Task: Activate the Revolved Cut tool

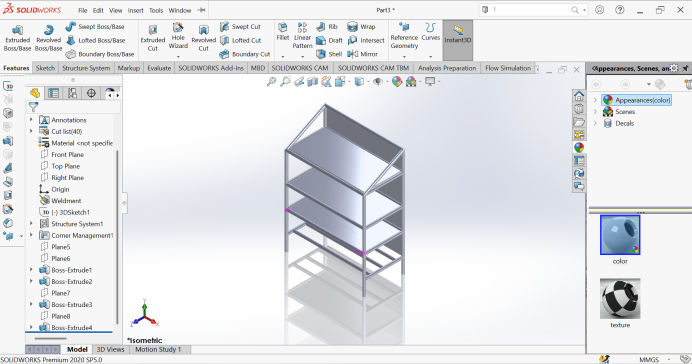Action: pos(203,38)
